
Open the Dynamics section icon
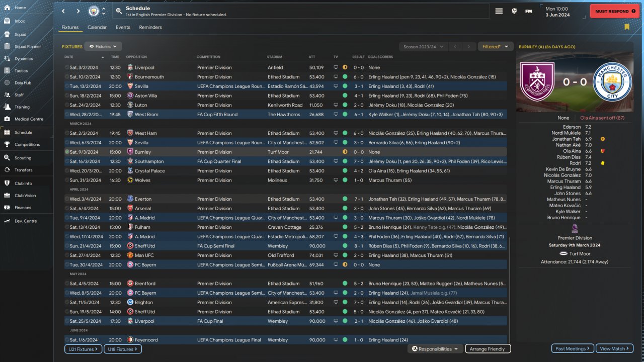tap(7, 59)
